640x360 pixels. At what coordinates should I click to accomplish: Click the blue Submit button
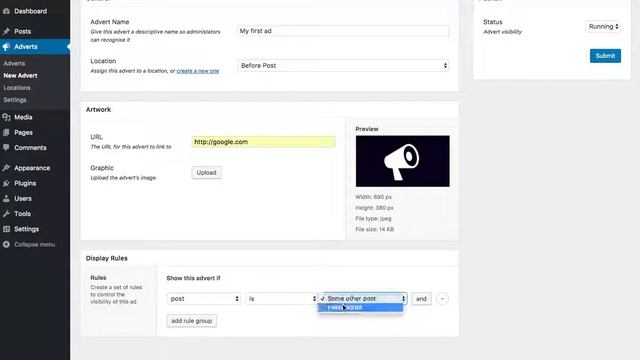pyautogui.click(x=605, y=56)
